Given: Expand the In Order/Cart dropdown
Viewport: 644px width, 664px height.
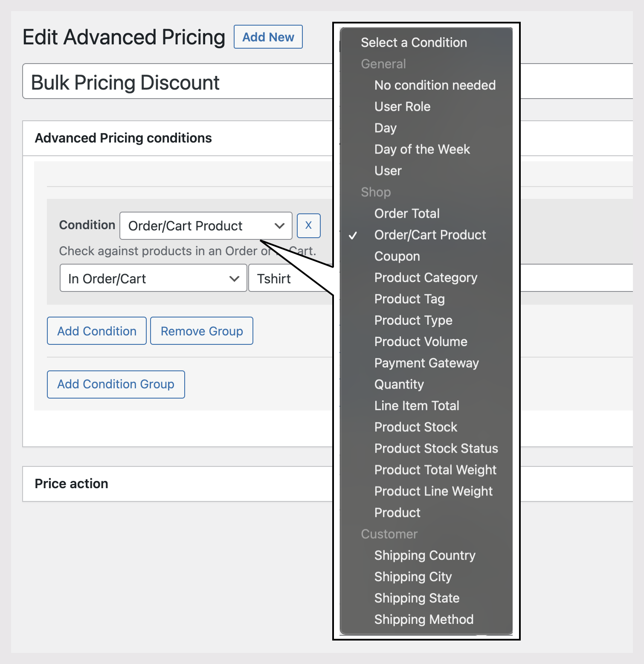Looking at the screenshot, I should coord(153,278).
